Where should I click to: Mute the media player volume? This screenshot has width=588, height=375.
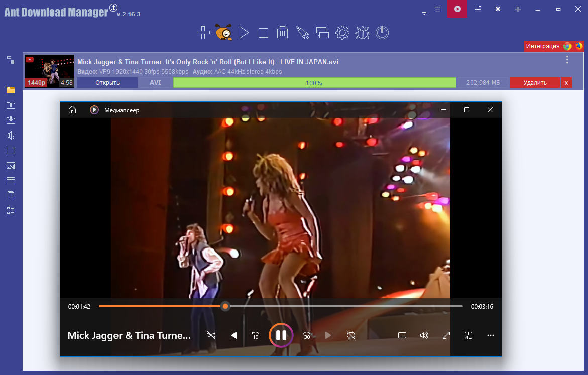(424, 335)
